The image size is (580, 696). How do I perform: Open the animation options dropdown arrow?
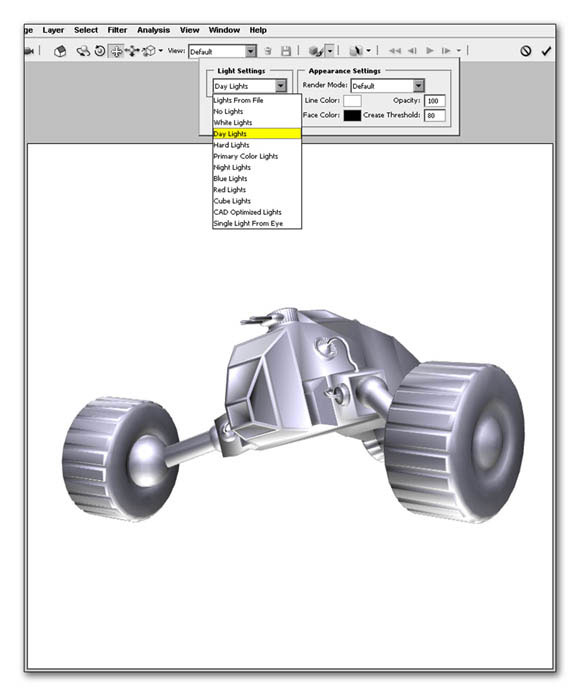pos(459,51)
